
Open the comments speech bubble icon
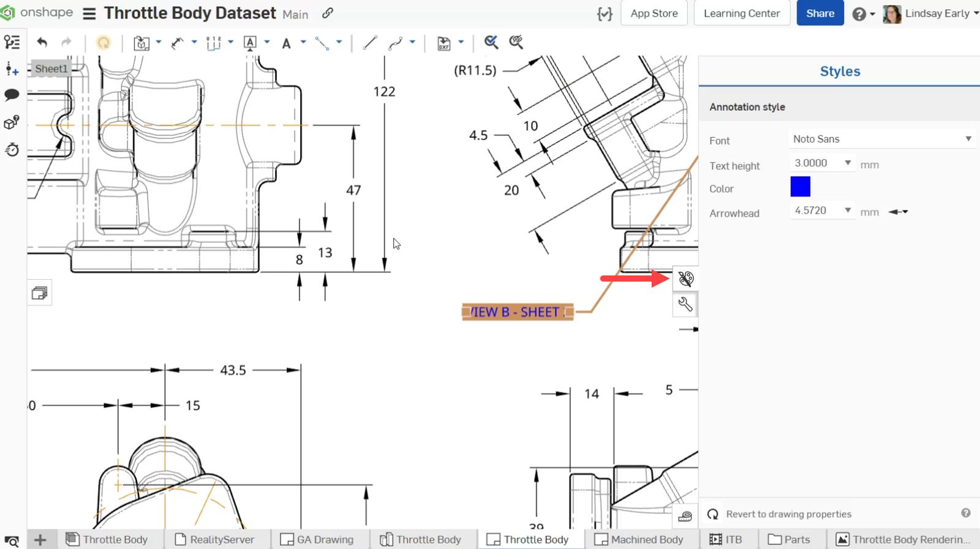[x=12, y=95]
